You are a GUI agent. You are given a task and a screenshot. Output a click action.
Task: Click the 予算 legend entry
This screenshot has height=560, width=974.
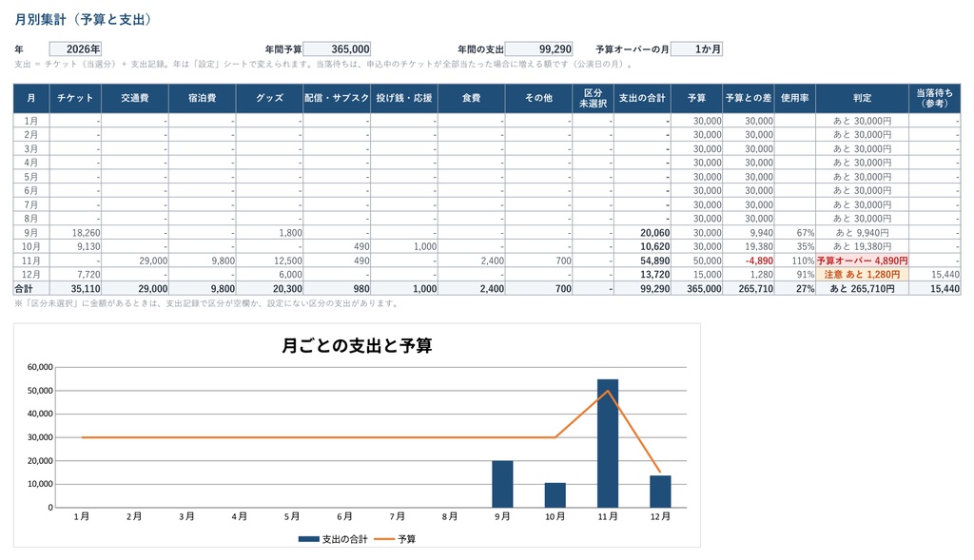point(395,539)
